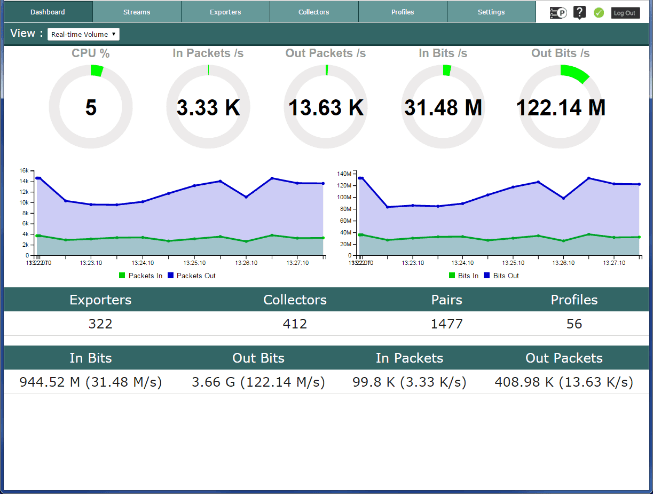Click the In Bits /s gauge value 31.48 M
The image size is (653, 494).
click(x=443, y=107)
